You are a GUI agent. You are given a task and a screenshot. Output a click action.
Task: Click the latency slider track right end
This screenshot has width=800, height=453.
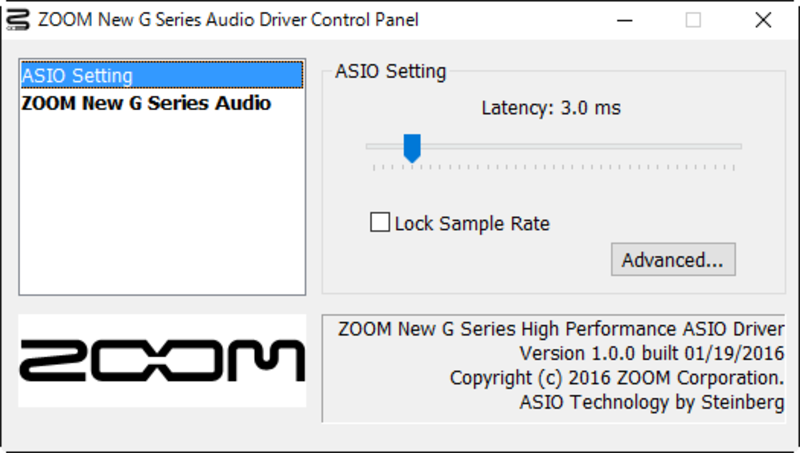[x=735, y=146]
